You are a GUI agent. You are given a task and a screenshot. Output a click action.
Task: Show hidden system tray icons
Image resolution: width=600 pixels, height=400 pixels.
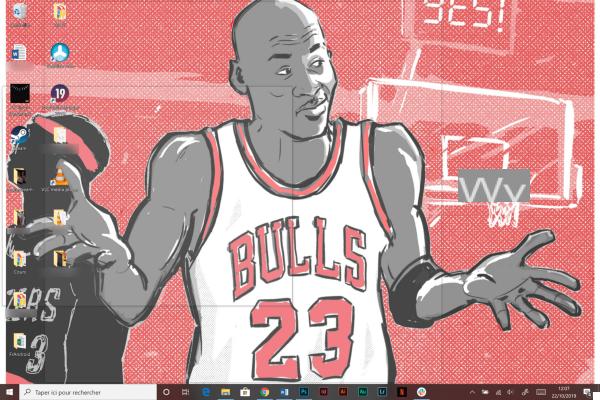(x=473, y=392)
